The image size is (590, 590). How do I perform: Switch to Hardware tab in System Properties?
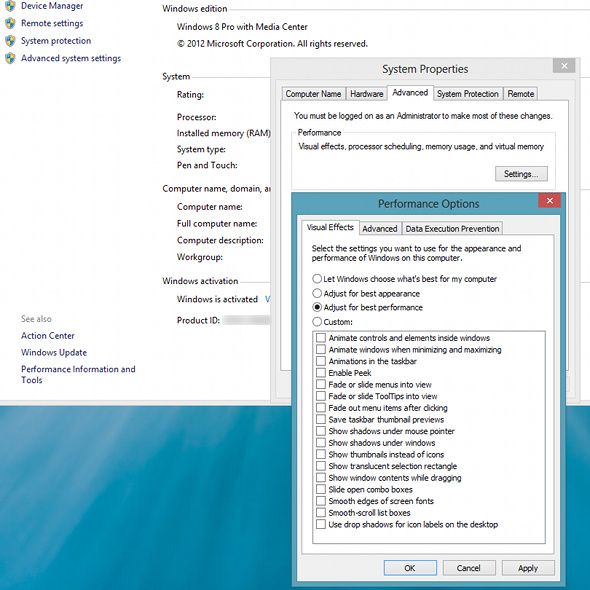[366, 94]
